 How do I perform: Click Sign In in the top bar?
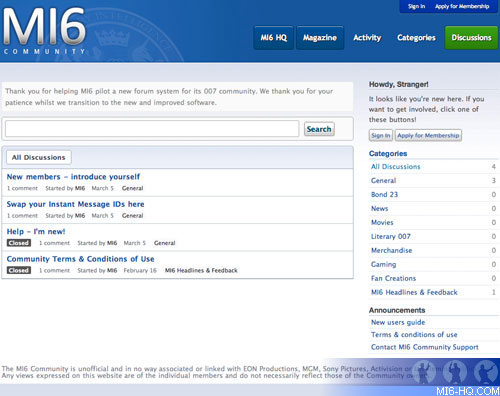(416, 6)
